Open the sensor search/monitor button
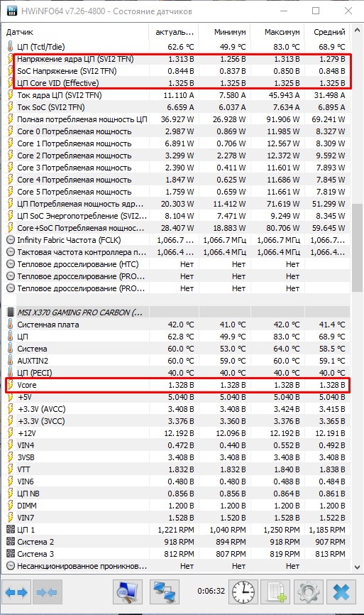Screen dimensions: 364x615 [x=128, y=592]
